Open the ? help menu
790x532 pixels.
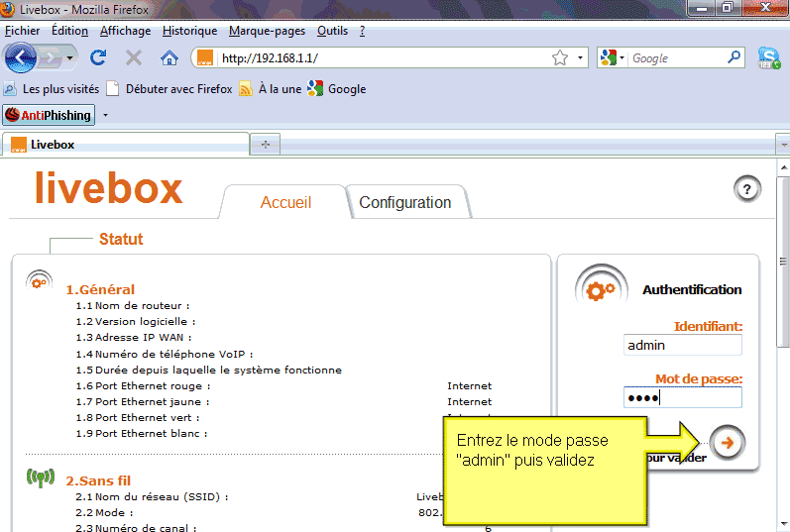tap(362, 31)
